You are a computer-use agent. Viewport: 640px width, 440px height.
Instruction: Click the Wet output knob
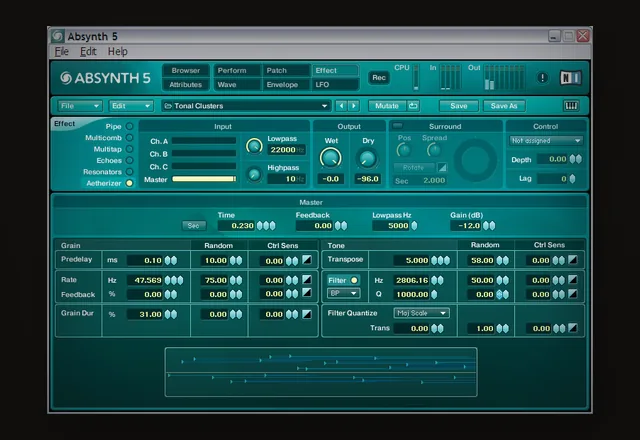click(331, 158)
